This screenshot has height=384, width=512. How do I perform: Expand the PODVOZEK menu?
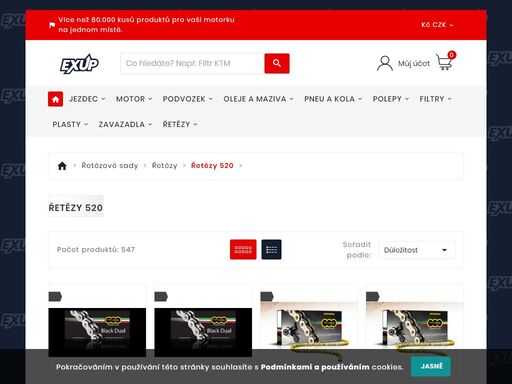pyautogui.click(x=188, y=99)
